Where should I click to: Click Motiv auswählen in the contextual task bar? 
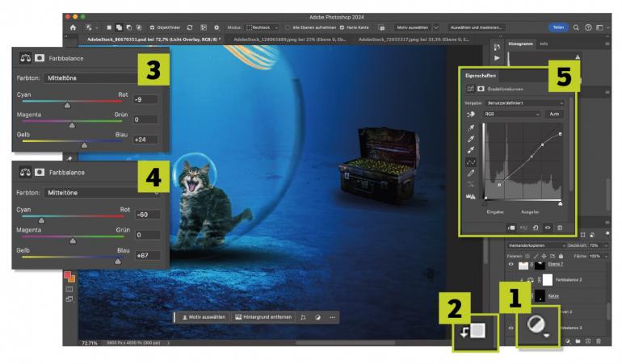[203, 317]
